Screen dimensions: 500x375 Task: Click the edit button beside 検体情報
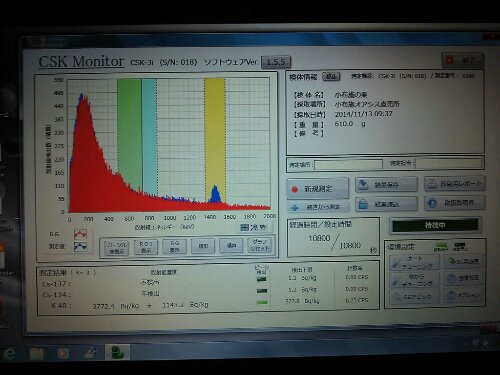(x=331, y=77)
